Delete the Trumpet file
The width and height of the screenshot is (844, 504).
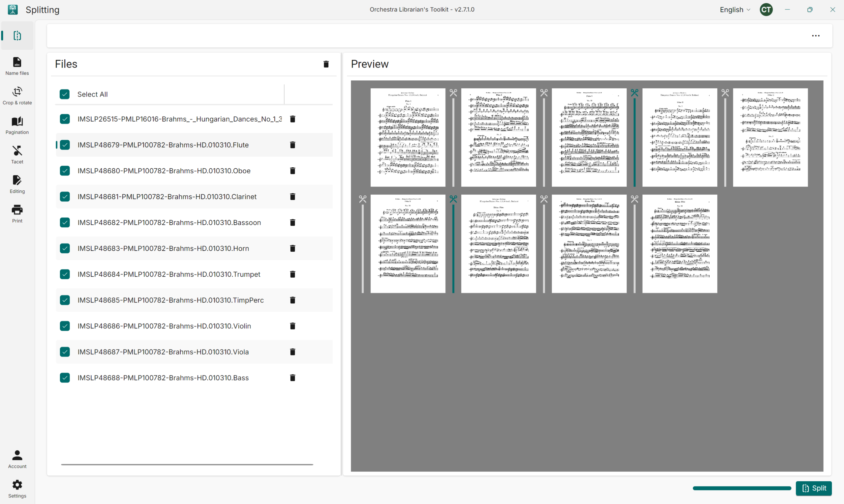click(292, 274)
